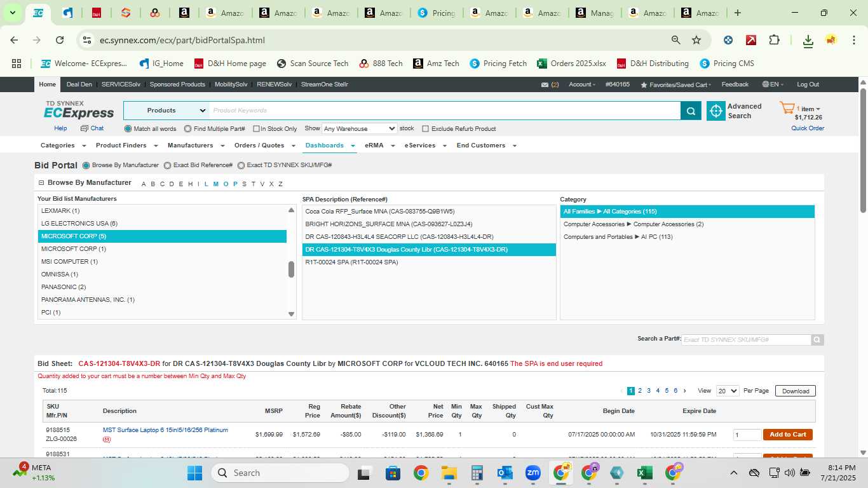Select the Exact Bid Reference# radio
The width and height of the screenshot is (868, 488).
point(168,165)
